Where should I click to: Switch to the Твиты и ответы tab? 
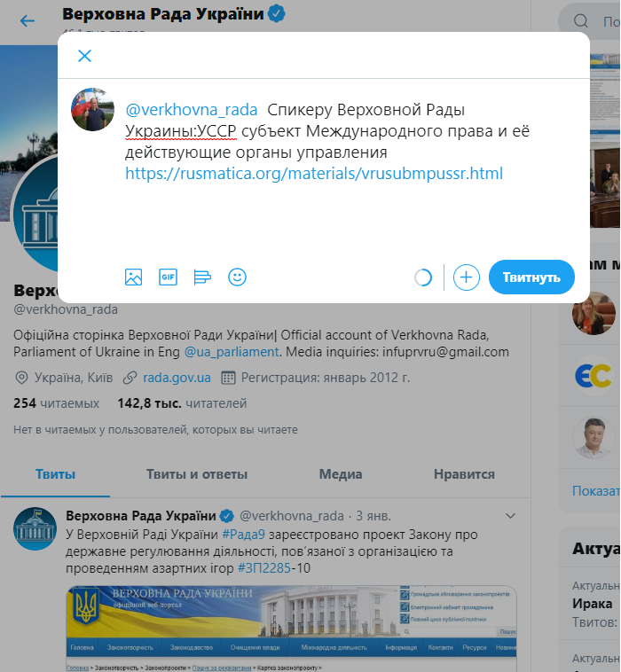coord(197,474)
